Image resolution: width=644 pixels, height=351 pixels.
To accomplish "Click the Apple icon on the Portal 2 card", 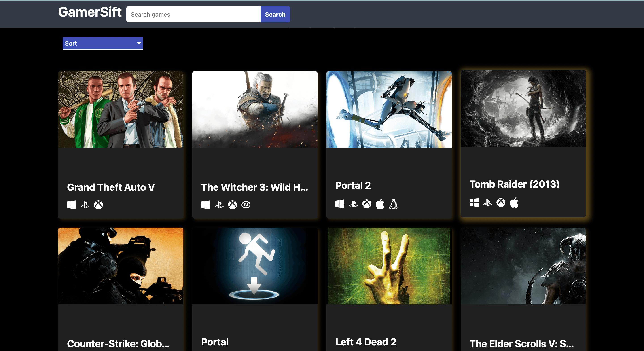I will click(380, 204).
